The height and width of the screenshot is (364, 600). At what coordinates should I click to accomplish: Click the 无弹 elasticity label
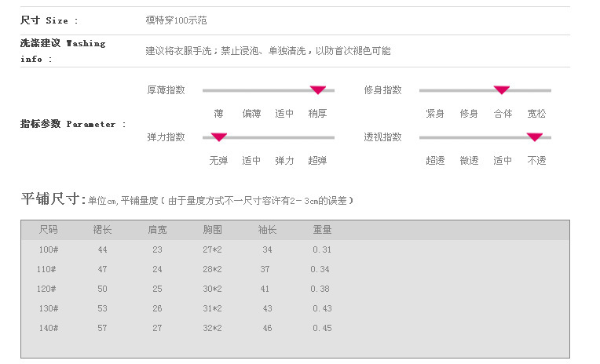[218, 161]
